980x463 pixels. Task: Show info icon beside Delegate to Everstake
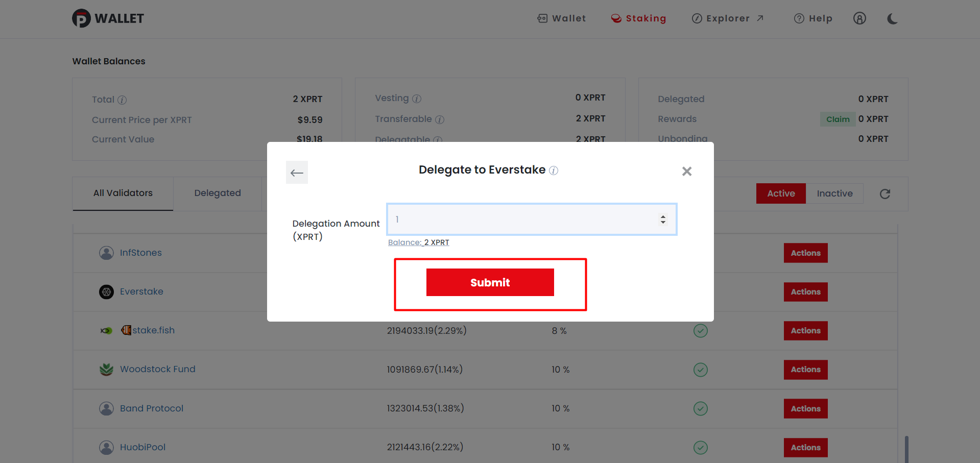[554, 170]
